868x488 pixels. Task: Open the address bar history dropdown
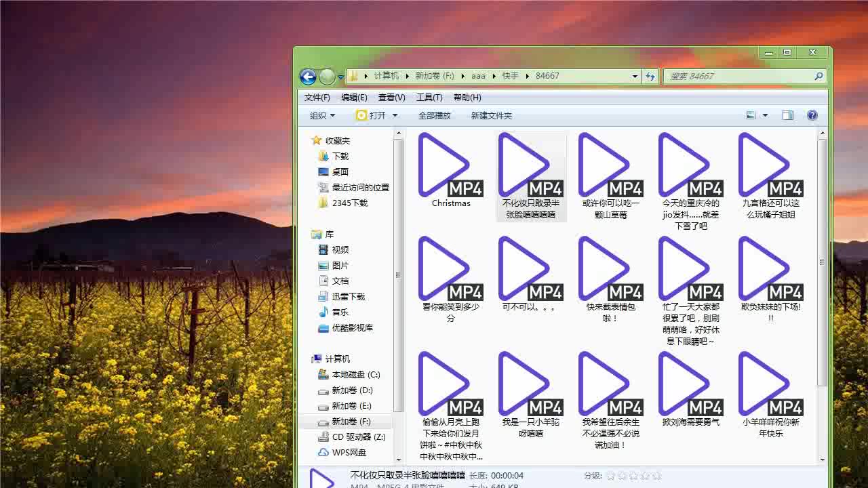coord(635,76)
